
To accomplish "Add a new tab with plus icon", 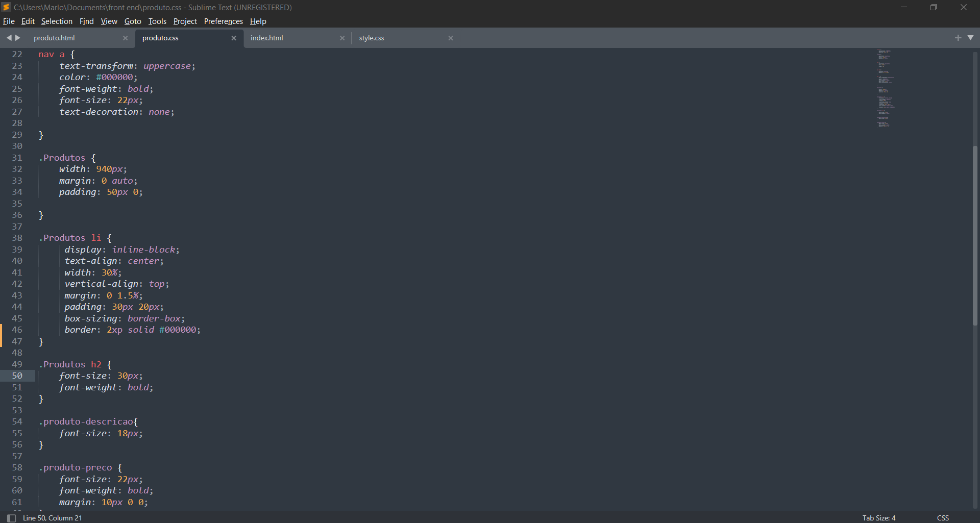I will (x=958, y=38).
